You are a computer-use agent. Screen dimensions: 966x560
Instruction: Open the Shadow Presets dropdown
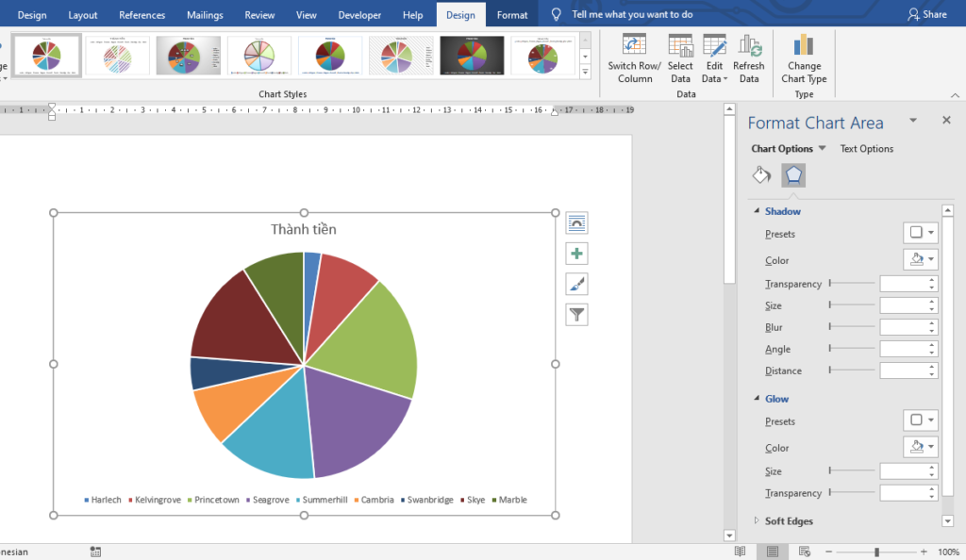click(x=921, y=233)
